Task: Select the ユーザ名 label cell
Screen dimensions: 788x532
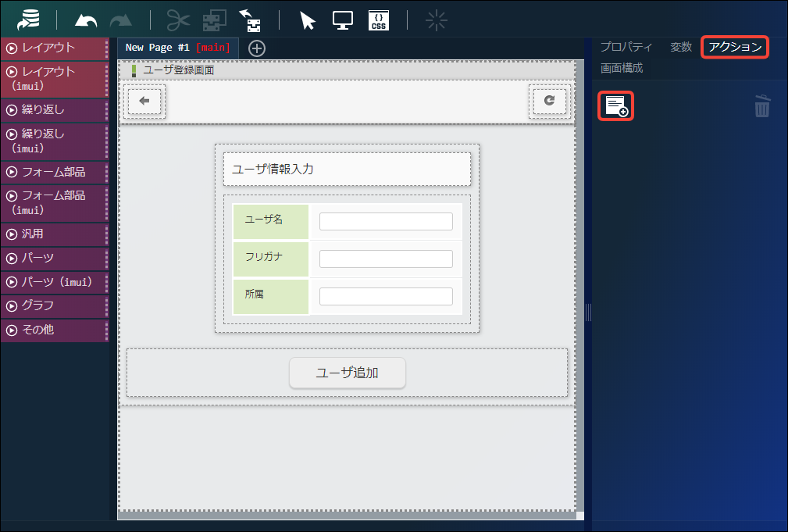Action: pos(271,221)
